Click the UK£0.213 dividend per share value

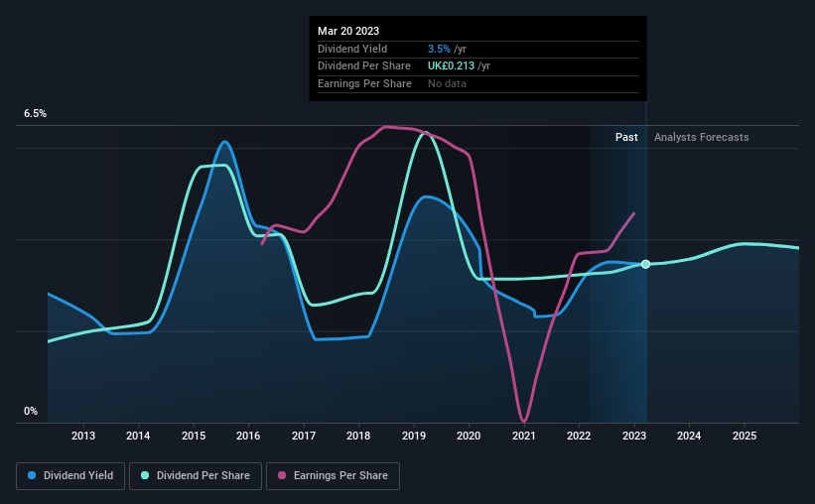451,66
